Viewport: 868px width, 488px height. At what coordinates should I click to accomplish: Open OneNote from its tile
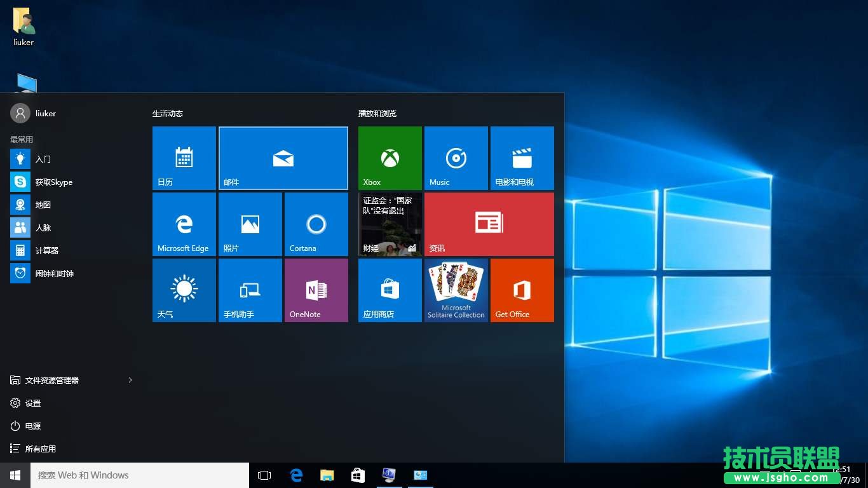316,290
